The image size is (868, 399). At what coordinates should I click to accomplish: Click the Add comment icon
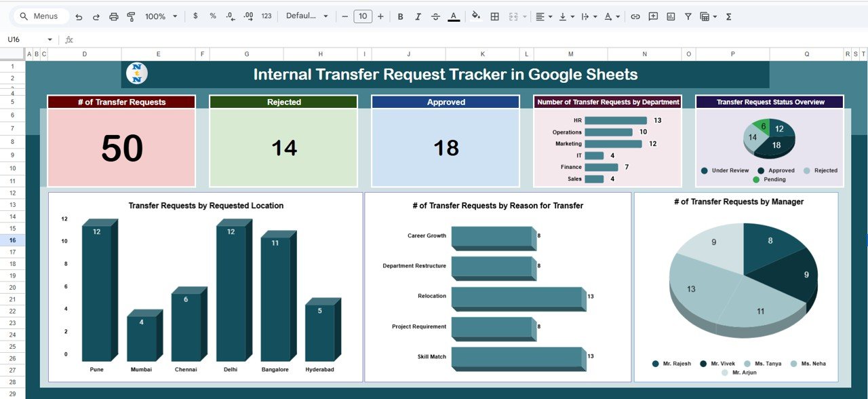point(653,16)
